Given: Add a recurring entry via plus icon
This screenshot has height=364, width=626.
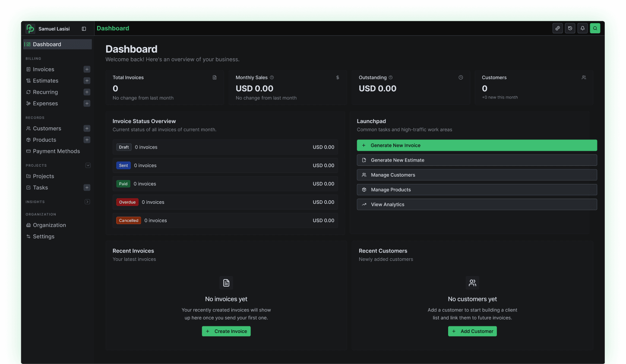Looking at the screenshot, I should coord(87,92).
